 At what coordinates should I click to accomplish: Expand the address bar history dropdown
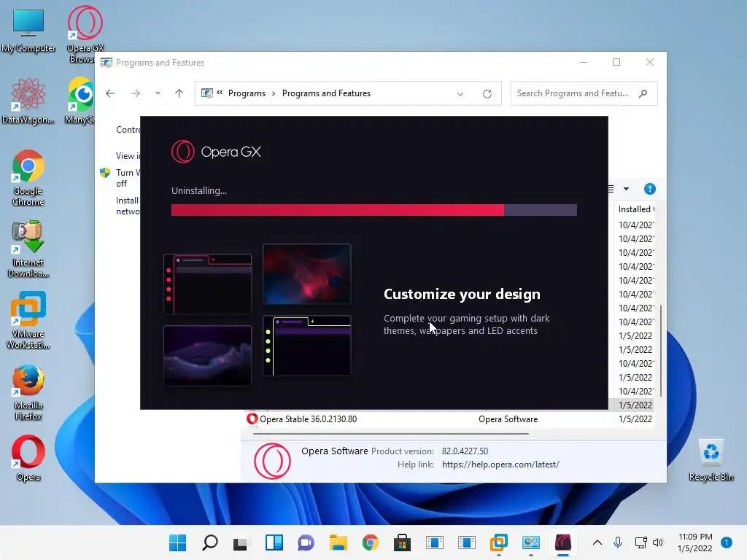(x=460, y=94)
